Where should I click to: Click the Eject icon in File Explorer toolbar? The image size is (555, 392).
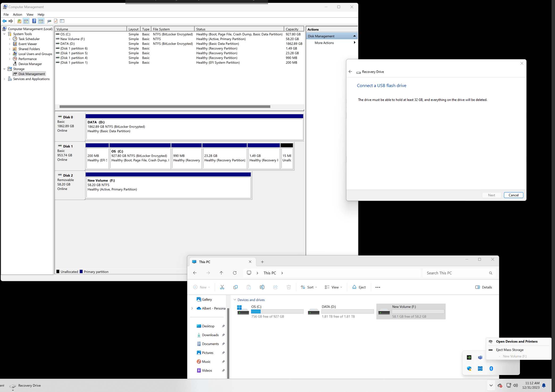click(x=359, y=287)
